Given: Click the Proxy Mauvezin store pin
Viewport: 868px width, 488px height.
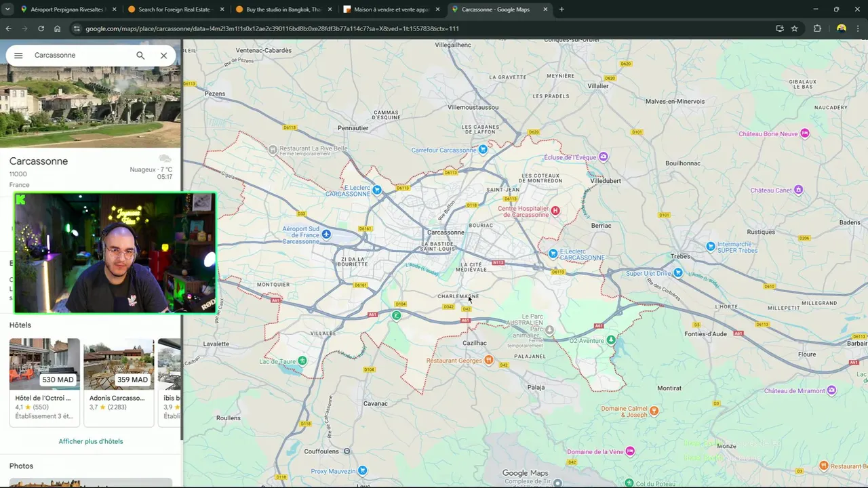Looking at the screenshot, I should pos(363,471).
